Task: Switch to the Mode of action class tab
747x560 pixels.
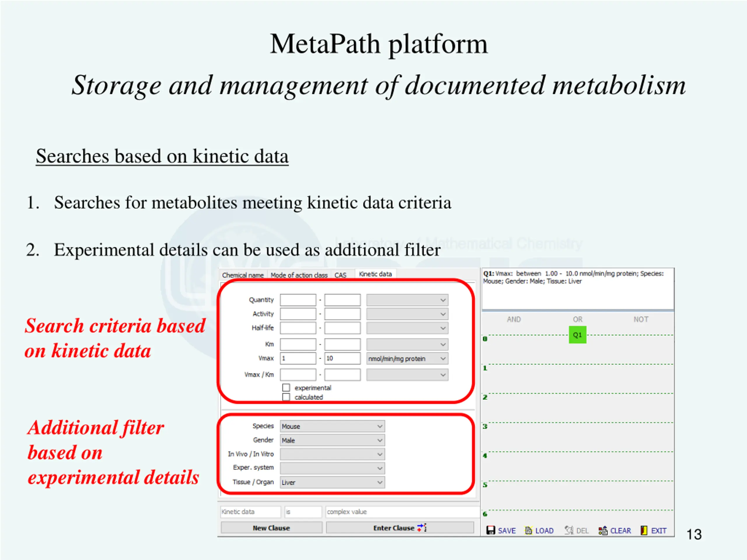Action: (299, 275)
